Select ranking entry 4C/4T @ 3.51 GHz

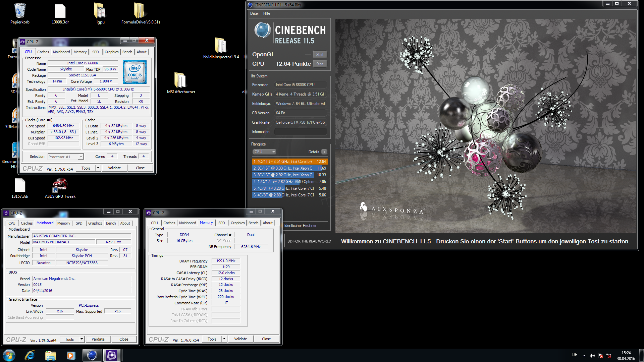coord(290,162)
